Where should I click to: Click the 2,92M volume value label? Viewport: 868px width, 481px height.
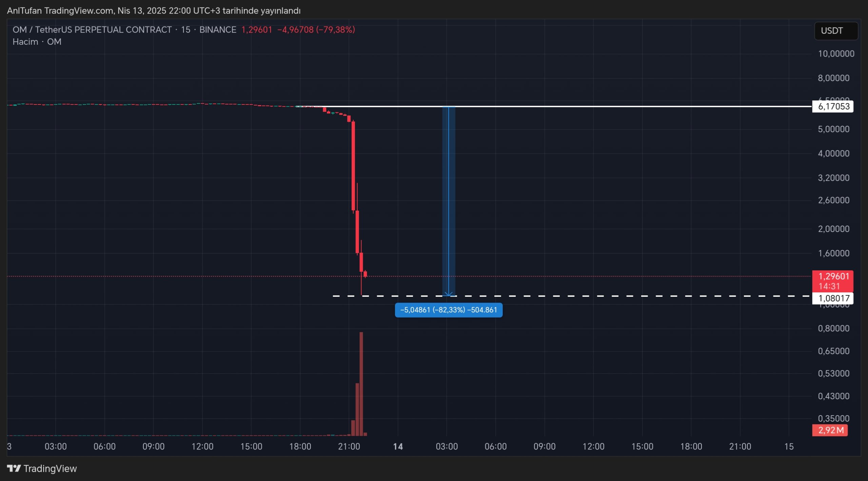(x=830, y=430)
